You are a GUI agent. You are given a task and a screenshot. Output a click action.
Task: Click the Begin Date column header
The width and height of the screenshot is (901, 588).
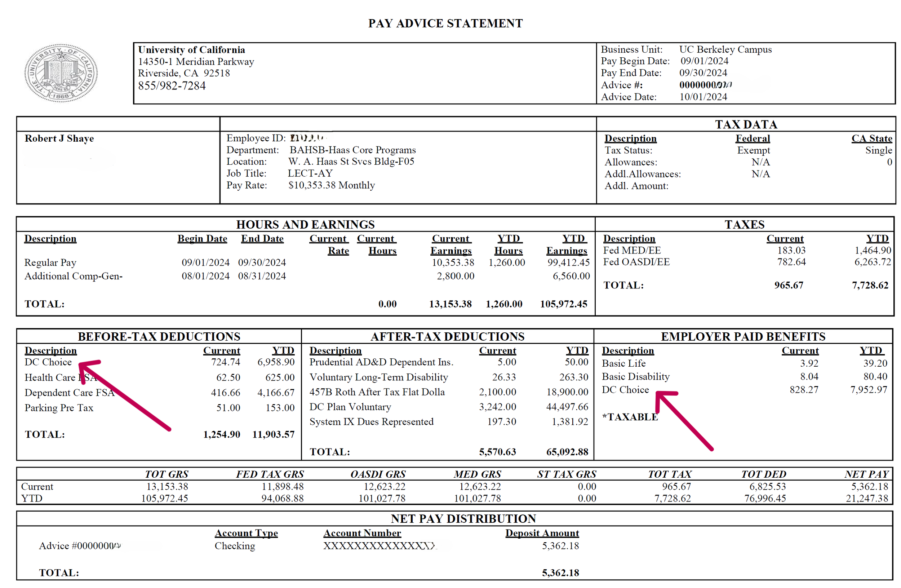coord(202,239)
